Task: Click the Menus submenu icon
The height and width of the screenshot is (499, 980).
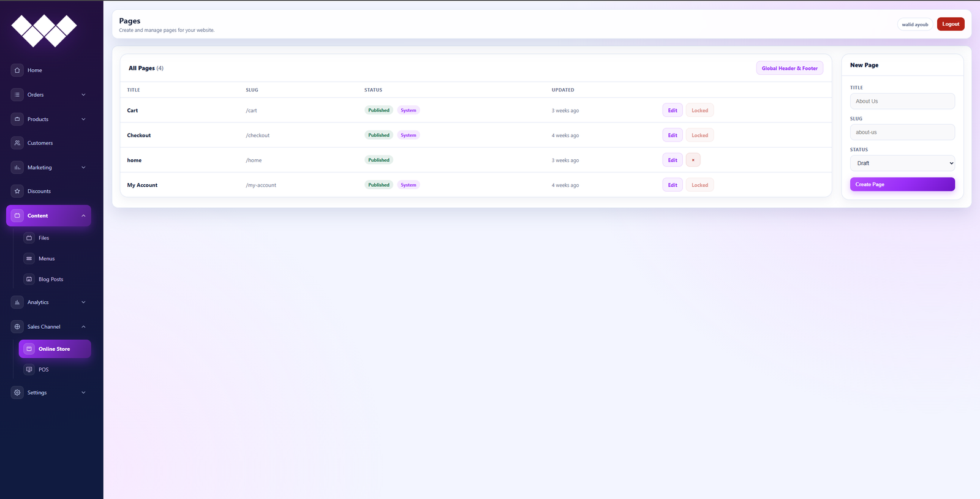Action: [29, 259]
